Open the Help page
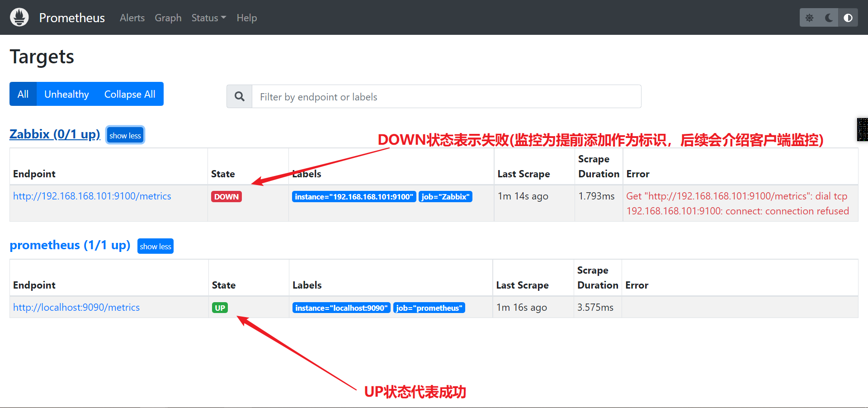 (x=246, y=18)
